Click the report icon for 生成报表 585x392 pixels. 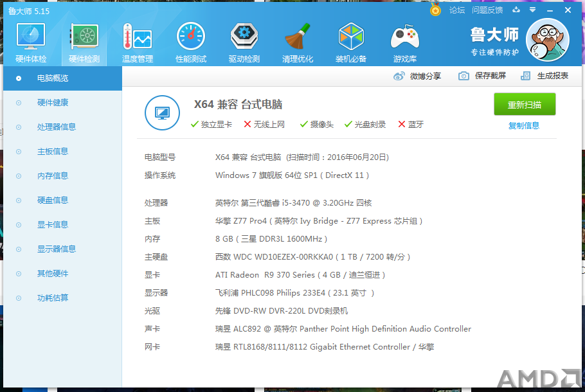[525, 76]
